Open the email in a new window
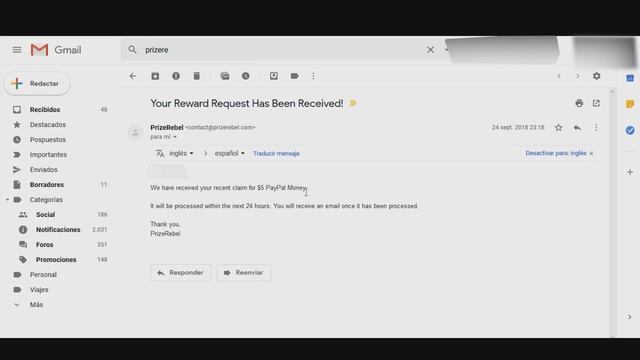Image resolution: width=640 pixels, height=360 pixels. pos(596,103)
